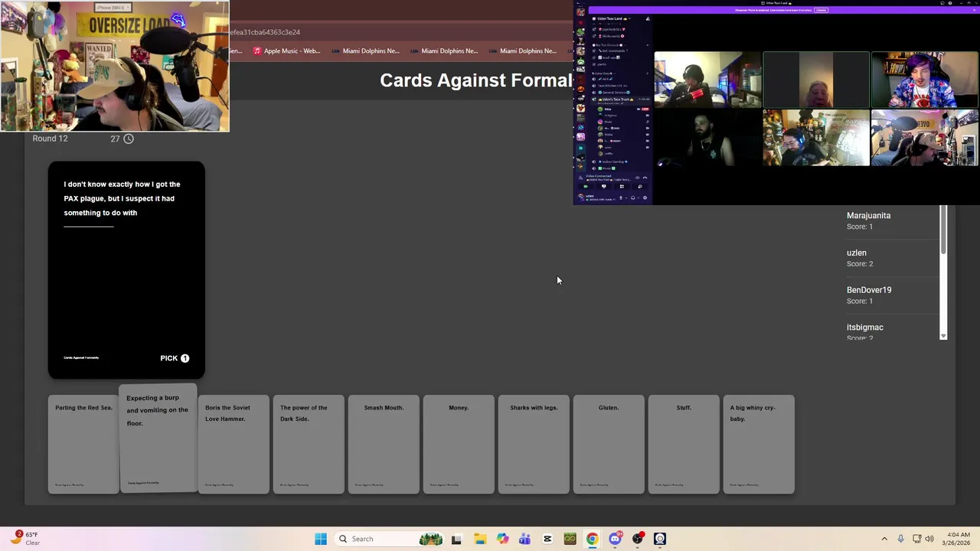The width and height of the screenshot is (980, 551).
Task: Toggle camera in Discord voice panel
Action: [x=586, y=187]
